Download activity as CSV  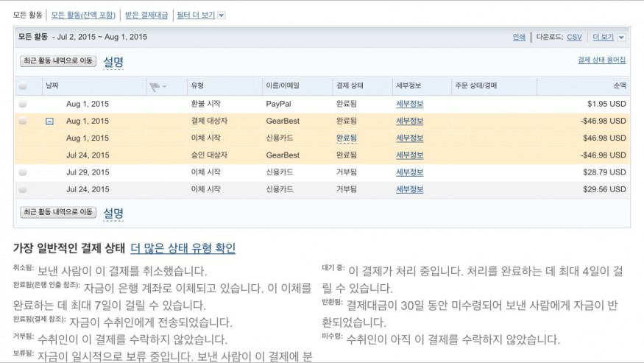[574, 37]
